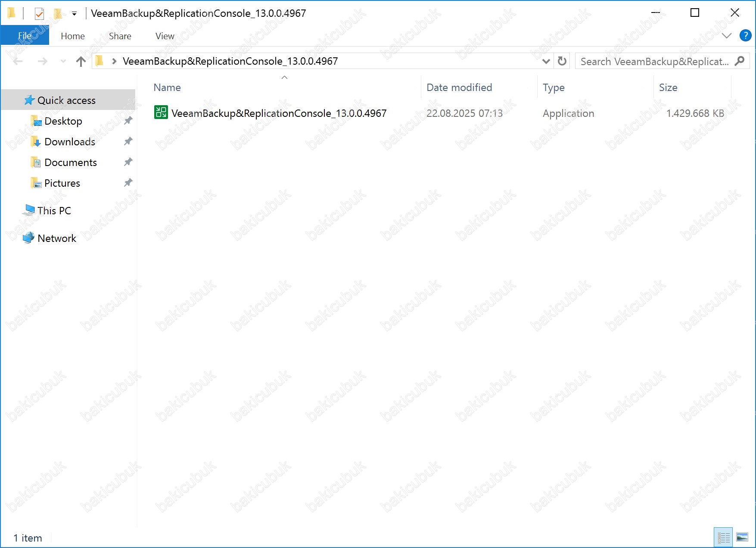
Task: Open the recent locations dropdown
Action: coord(63,61)
